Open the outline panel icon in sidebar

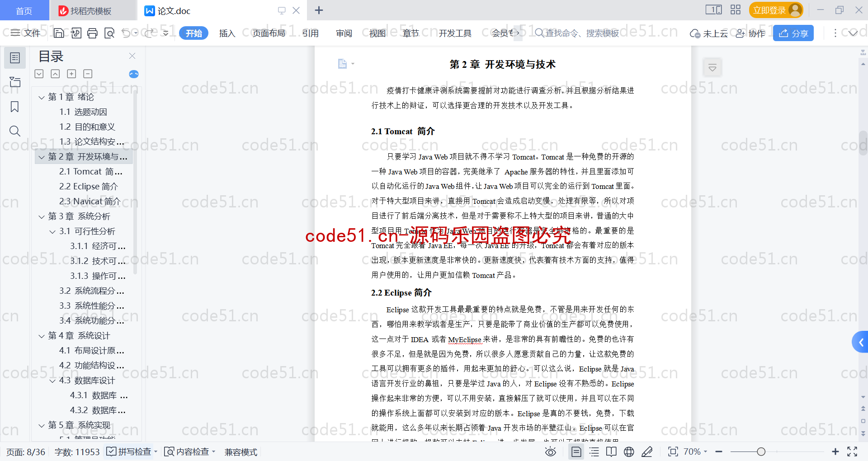pyautogui.click(x=15, y=58)
